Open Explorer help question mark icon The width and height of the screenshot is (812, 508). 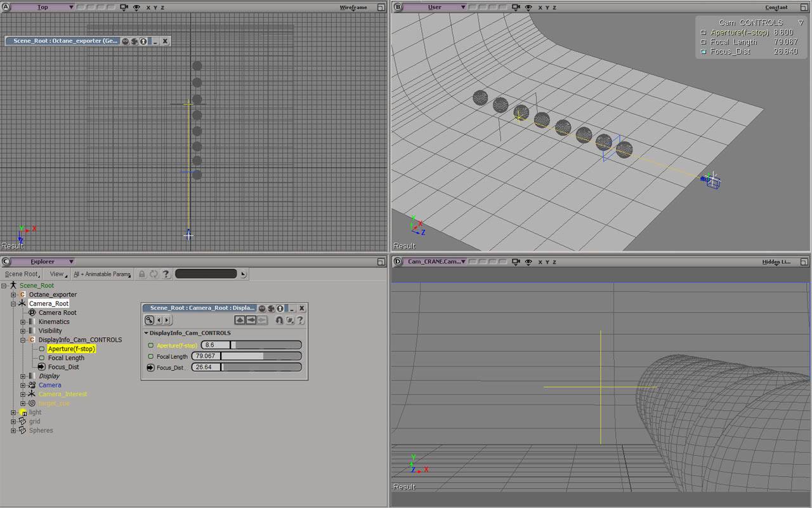click(166, 274)
